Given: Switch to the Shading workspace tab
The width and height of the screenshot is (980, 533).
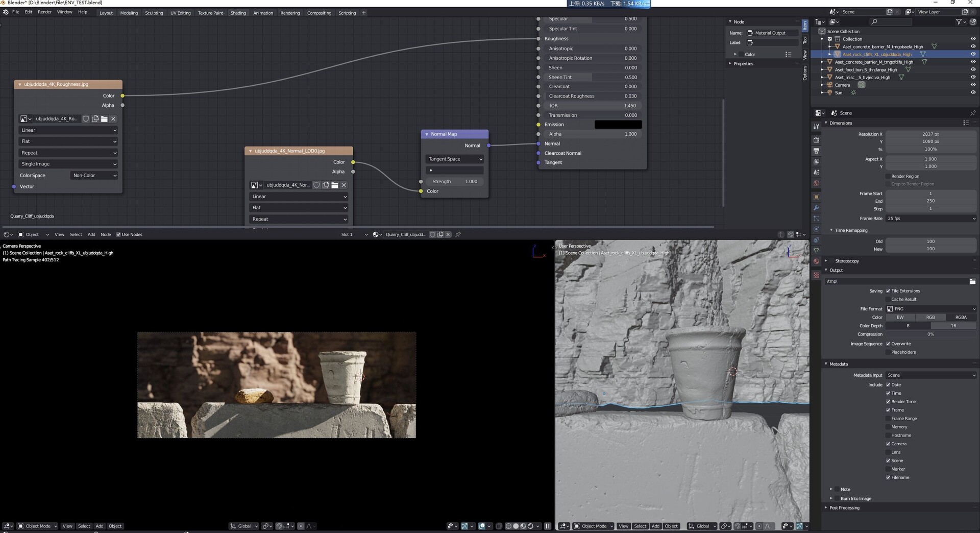Looking at the screenshot, I should coord(238,13).
